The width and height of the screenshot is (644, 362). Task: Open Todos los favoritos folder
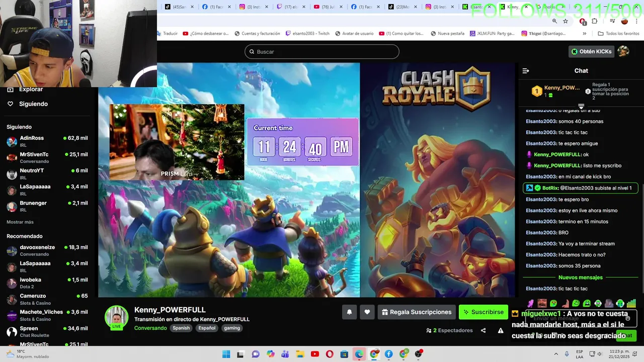click(x=618, y=34)
